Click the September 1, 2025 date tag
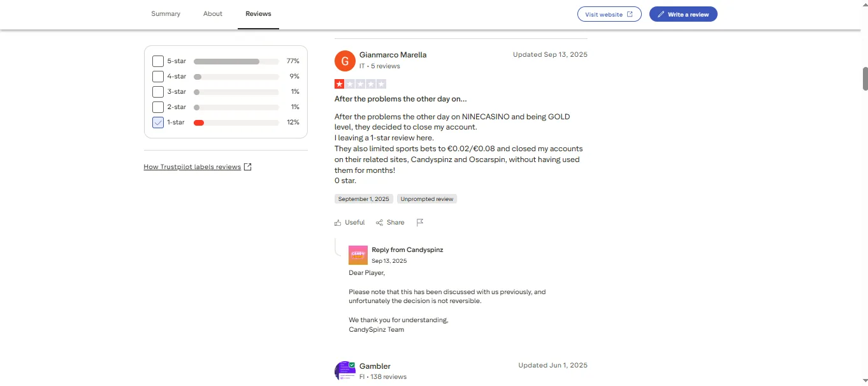 [x=364, y=199]
